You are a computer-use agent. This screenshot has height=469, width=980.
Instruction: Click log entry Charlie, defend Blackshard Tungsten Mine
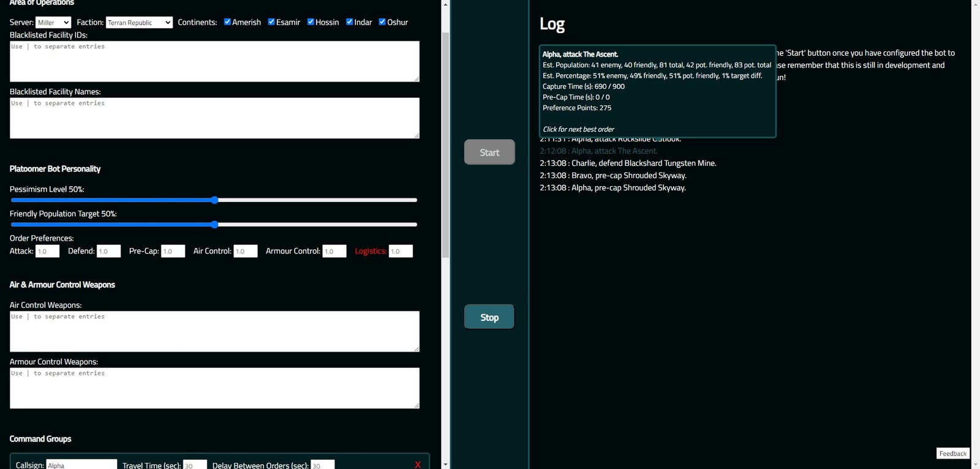pos(627,163)
